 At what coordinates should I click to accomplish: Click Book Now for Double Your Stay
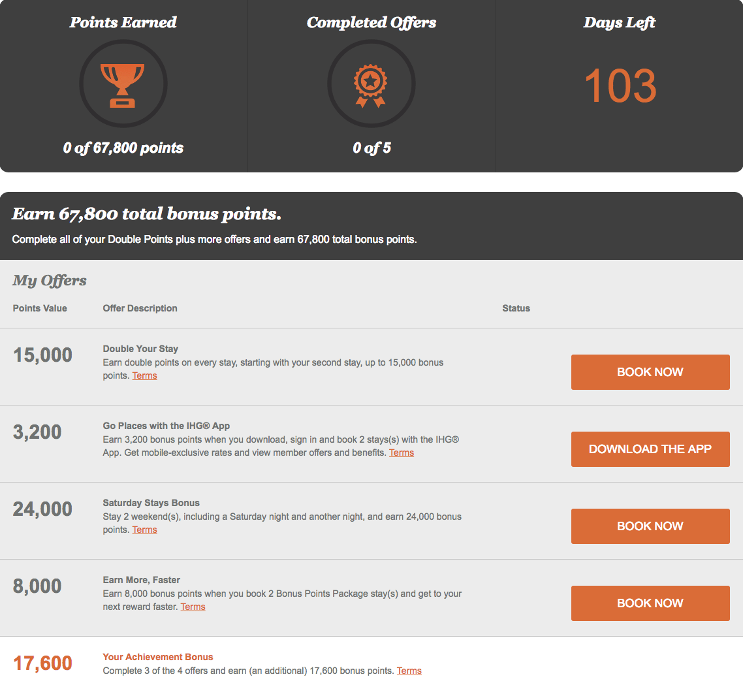(x=650, y=372)
